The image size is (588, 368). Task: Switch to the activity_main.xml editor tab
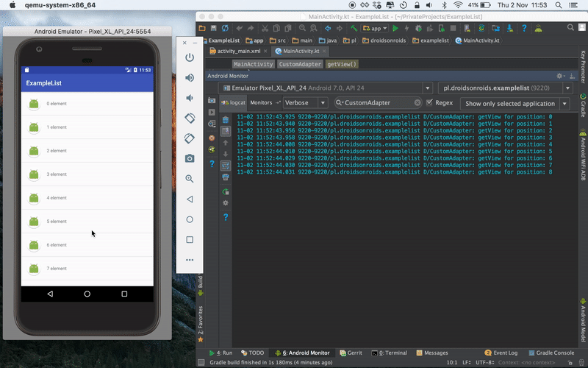[238, 51]
